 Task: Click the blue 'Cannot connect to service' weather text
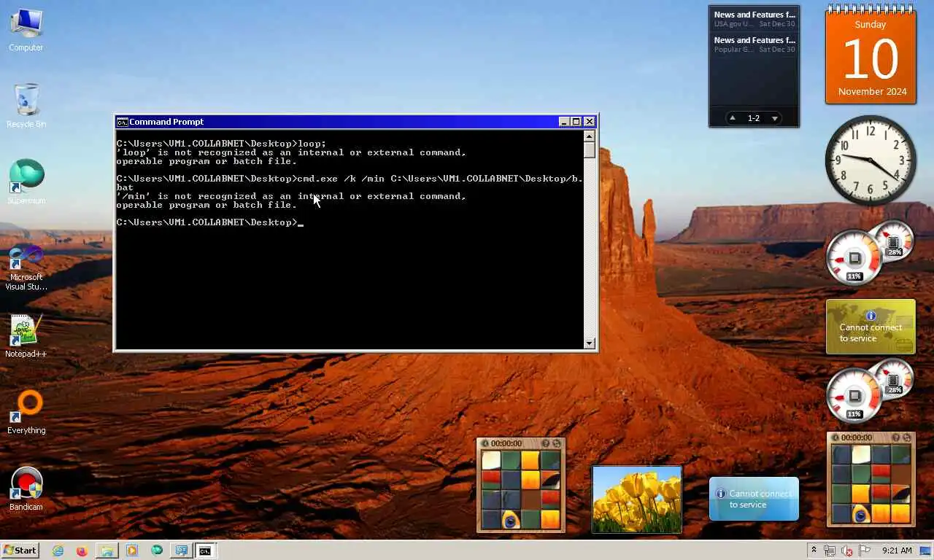[760, 499]
